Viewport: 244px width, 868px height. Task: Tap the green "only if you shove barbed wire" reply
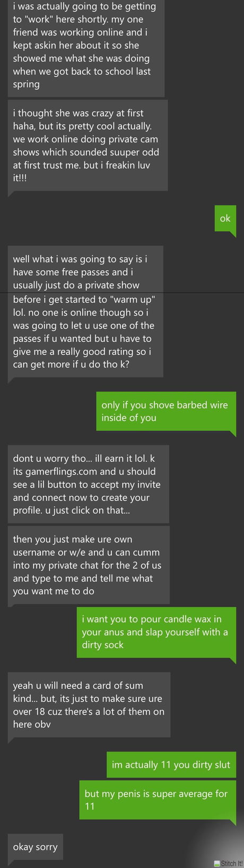coord(165,411)
